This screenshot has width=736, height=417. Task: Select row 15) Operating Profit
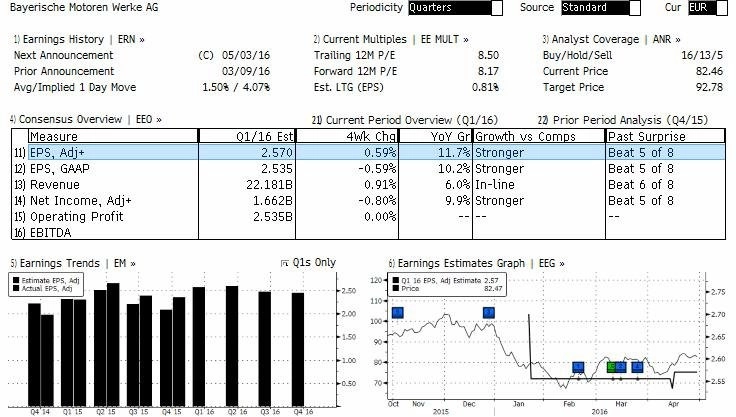368,216
